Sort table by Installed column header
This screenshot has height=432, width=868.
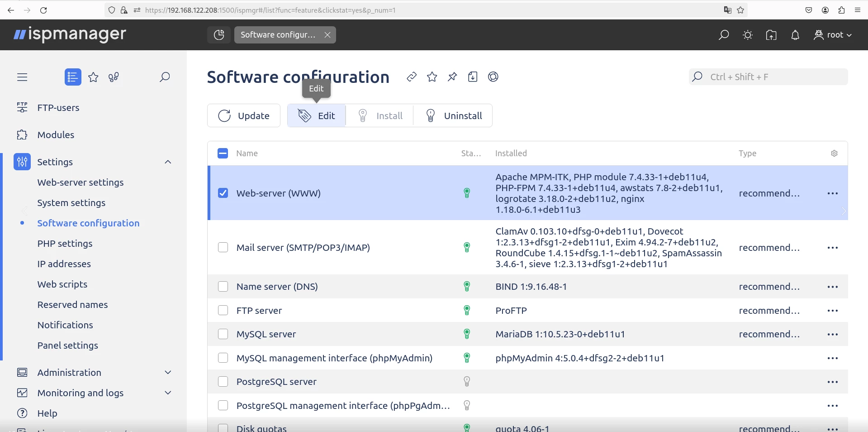511,154
